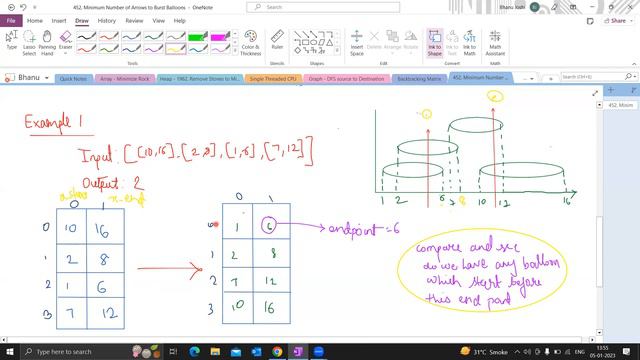The height and width of the screenshot is (360, 640).
Task: Select the black pen in top row
Action: (x=87, y=37)
